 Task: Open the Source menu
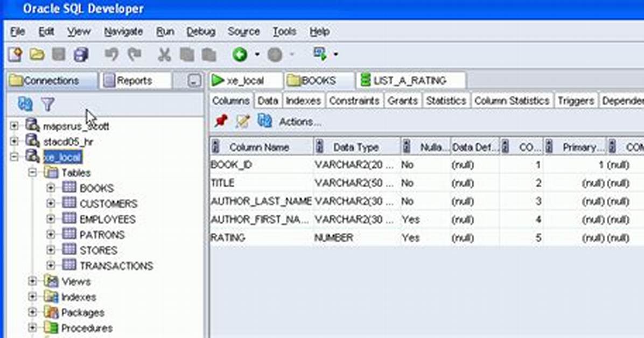coord(243,32)
